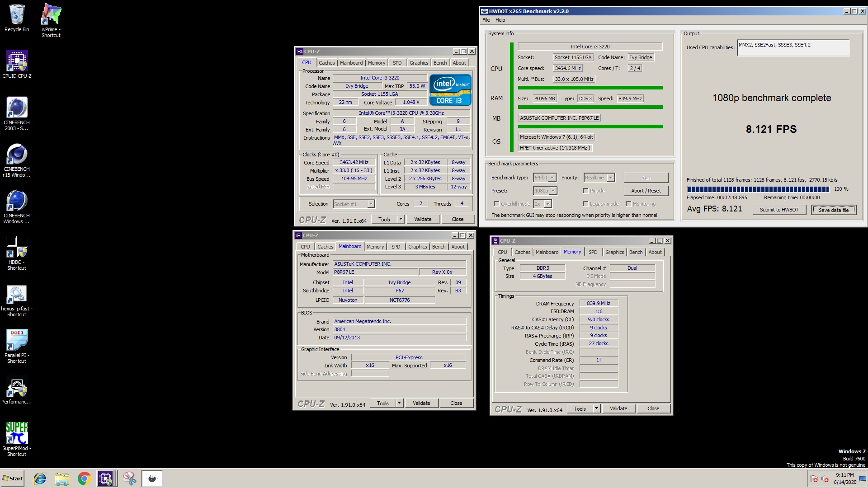The image size is (868, 488).
Task: Open CINEBENCH Windows desktop shortcut
Action: (x=17, y=206)
